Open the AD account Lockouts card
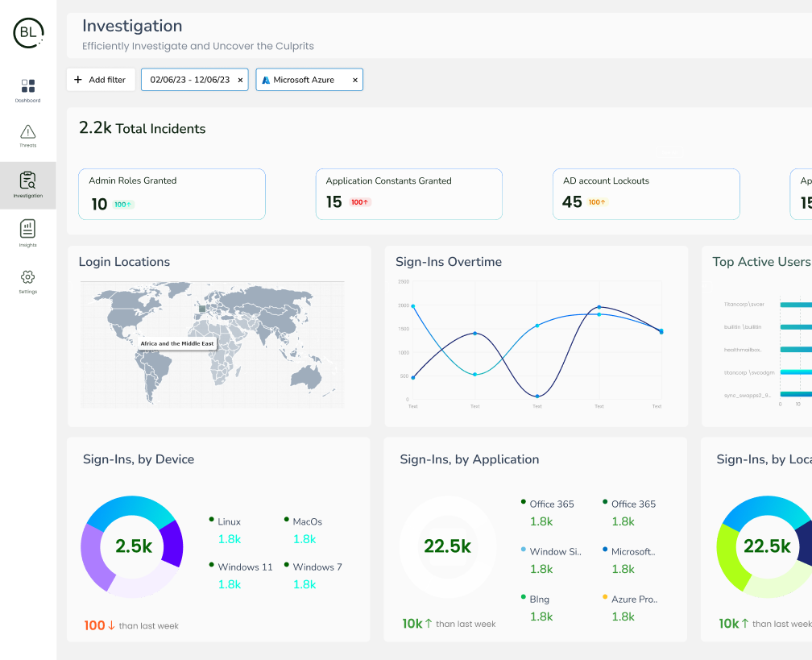 (646, 194)
